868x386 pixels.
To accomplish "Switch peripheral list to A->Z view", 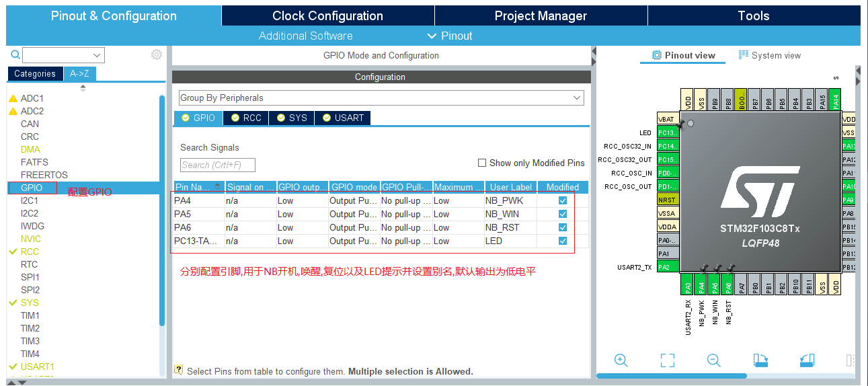I will 79,74.
